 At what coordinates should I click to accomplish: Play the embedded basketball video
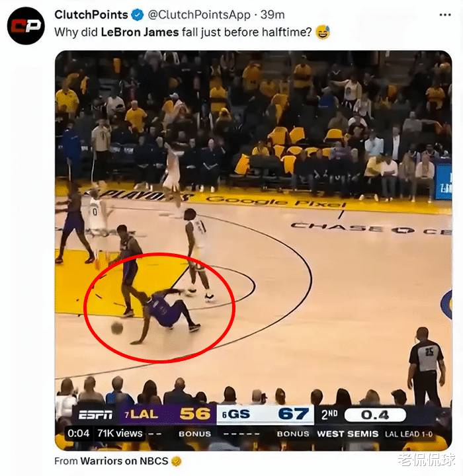(253, 251)
